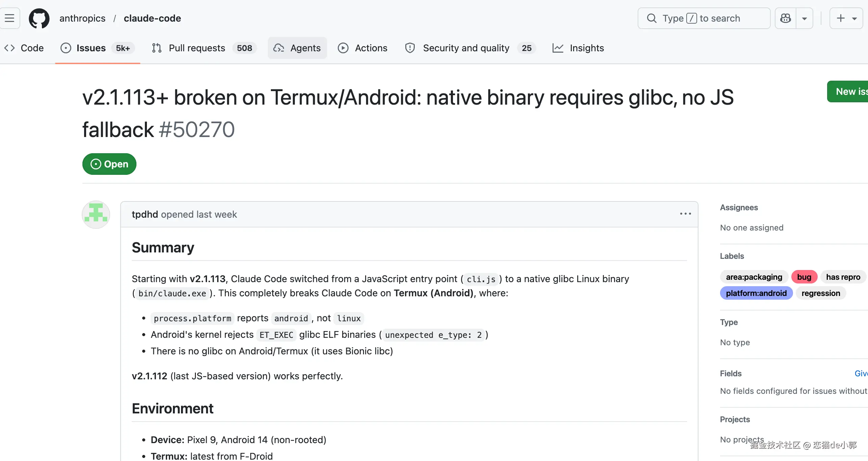Click the Actions play icon
The image size is (868, 461).
point(343,48)
